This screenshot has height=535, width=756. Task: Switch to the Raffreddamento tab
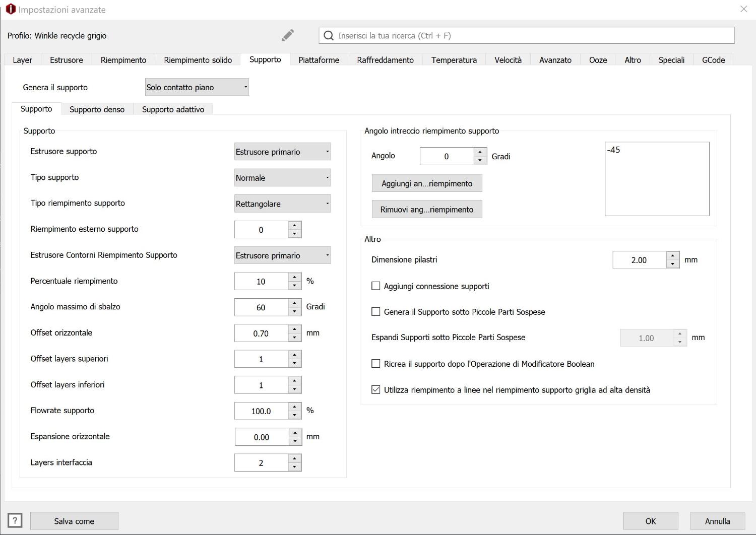pyautogui.click(x=385, y=60)
